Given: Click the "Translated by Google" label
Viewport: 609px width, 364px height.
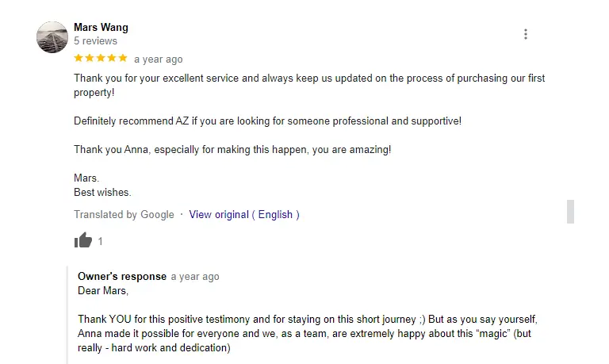Looking at the screenshot, I should coord(124,214).
